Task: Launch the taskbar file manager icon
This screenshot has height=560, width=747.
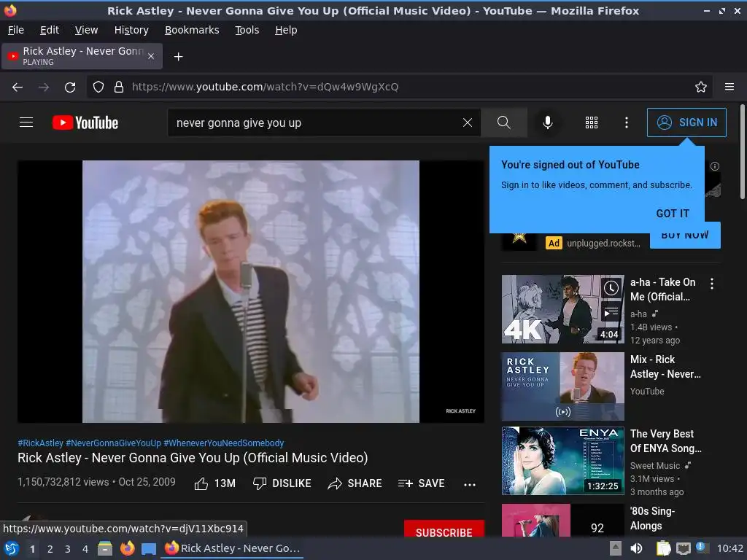Action: coord(105,548)
